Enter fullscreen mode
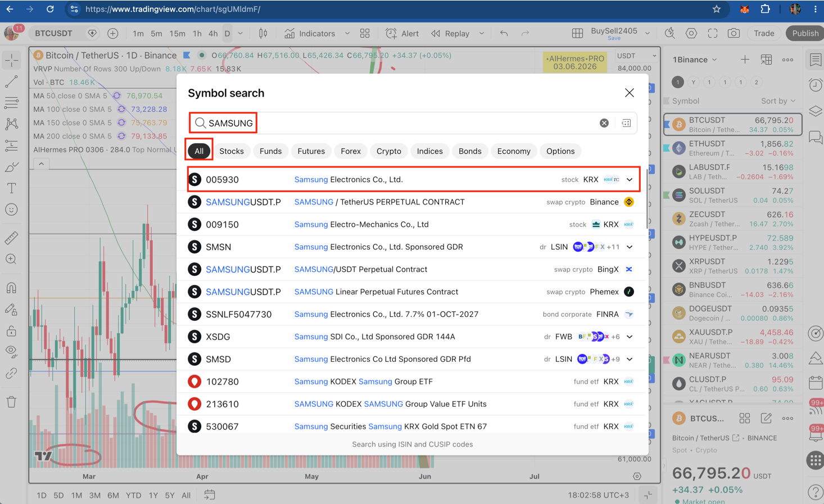Image resolution: width=824 pixels, height=504 pixels. pos(713,34)
